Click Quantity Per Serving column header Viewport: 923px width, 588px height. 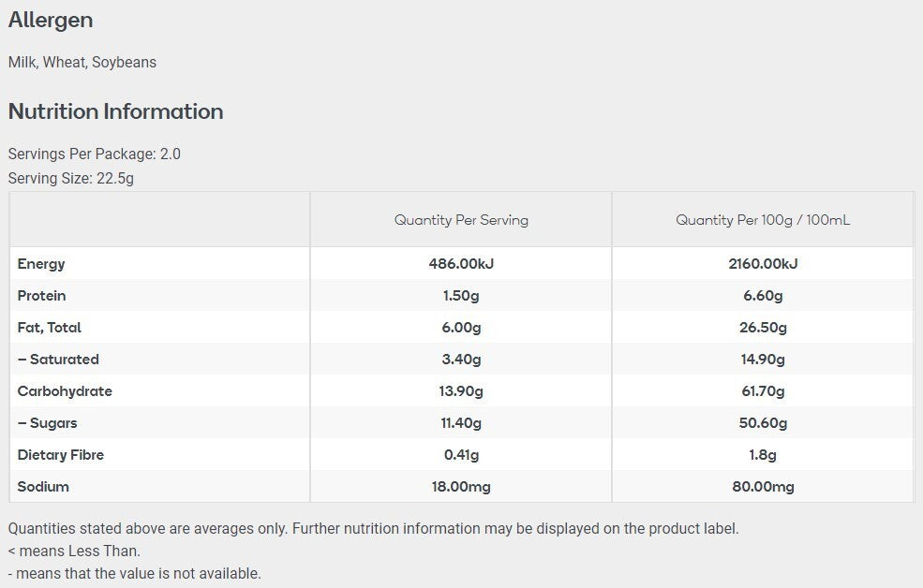(x=461, y=220)
